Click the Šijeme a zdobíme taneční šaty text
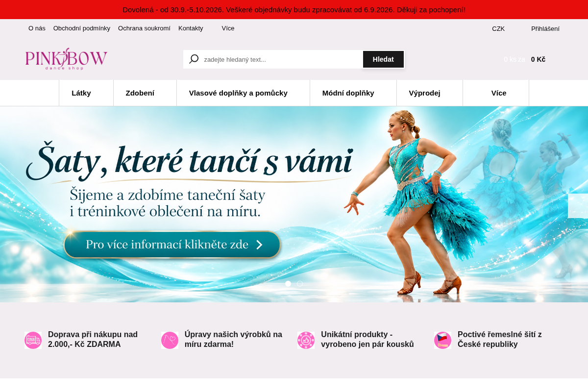This screenshot has width=588, height=392. pyautogui.click(x=168, y=203)
